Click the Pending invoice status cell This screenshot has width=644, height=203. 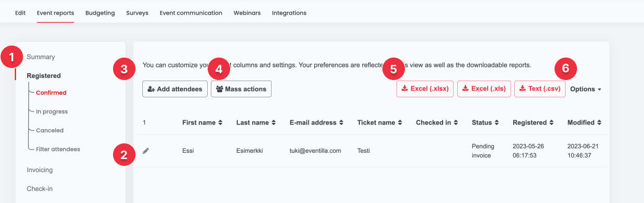pyautogui.click(x=483, y=151)
